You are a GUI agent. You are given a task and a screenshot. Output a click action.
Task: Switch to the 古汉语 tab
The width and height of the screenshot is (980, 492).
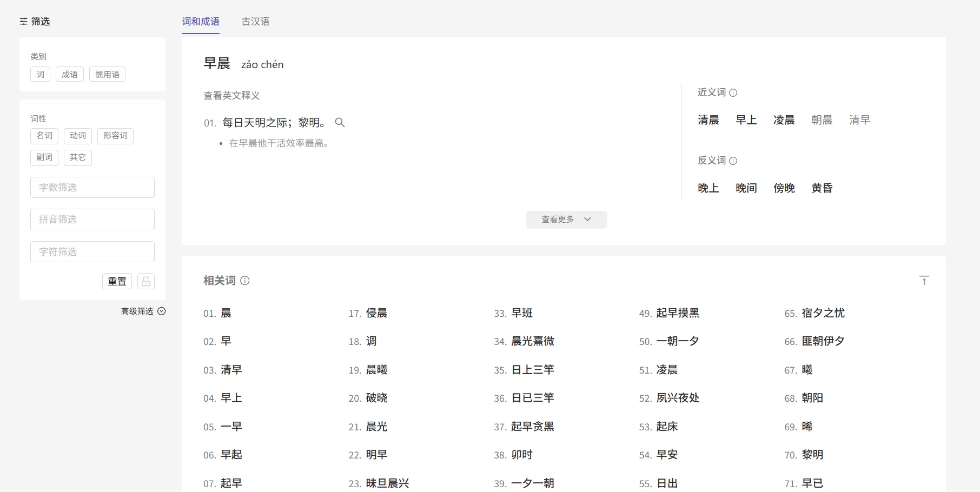coord(255,22)
